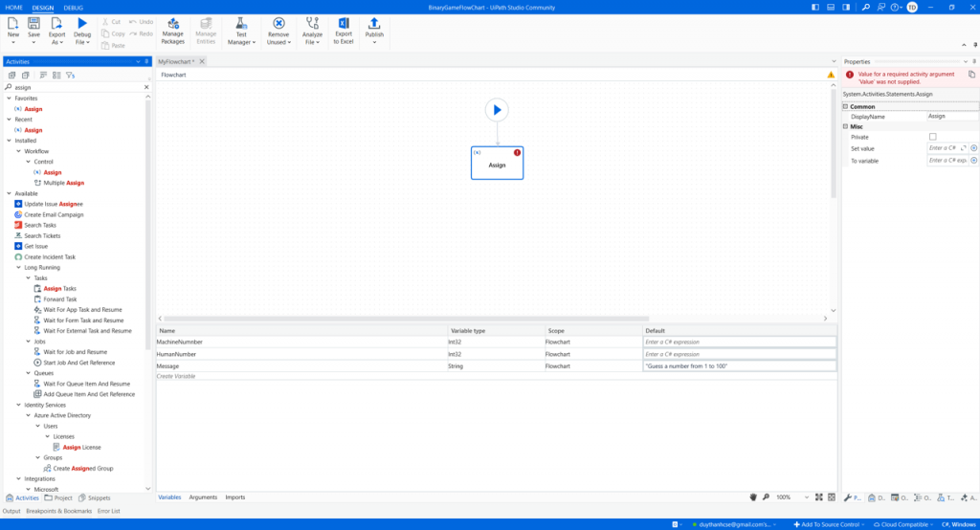The height and width of the screenshot is (530, 980).
Task: Click the Message variable default value
Action: pyautogui.click(x=740, y=366)
